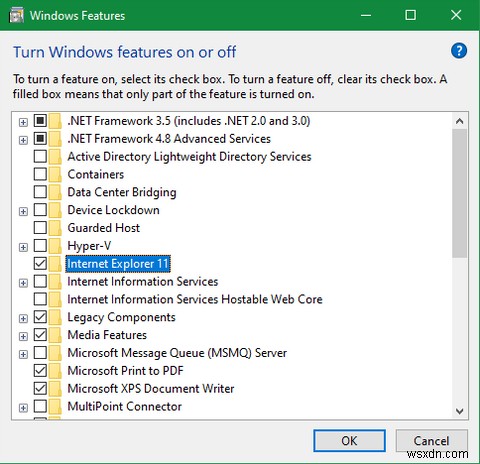The width and height of the screenshot is (480, 464).
Task: Expand the MultiPoint Connector node
Action: click(23, 408)
